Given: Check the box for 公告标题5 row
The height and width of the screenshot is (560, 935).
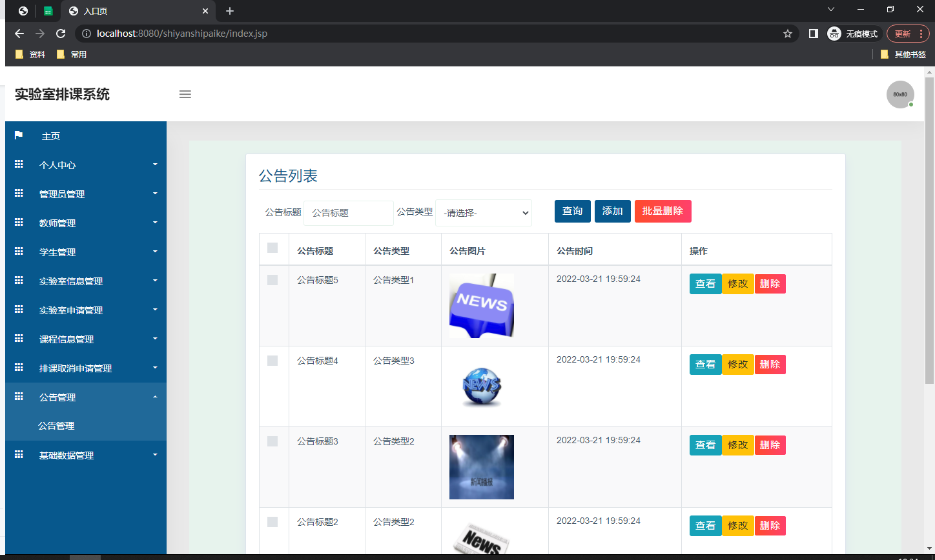Looking at the screenshot, I should (x=272, y=280).
